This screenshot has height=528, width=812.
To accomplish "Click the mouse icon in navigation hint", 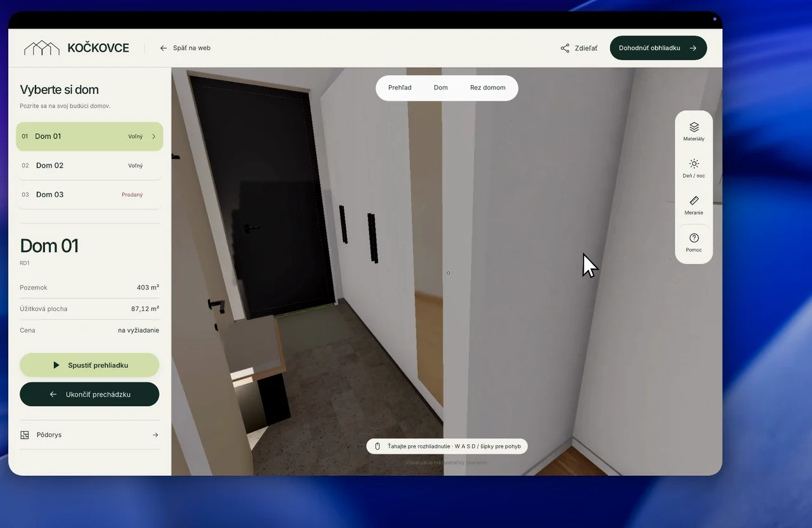I will point(377,446).
